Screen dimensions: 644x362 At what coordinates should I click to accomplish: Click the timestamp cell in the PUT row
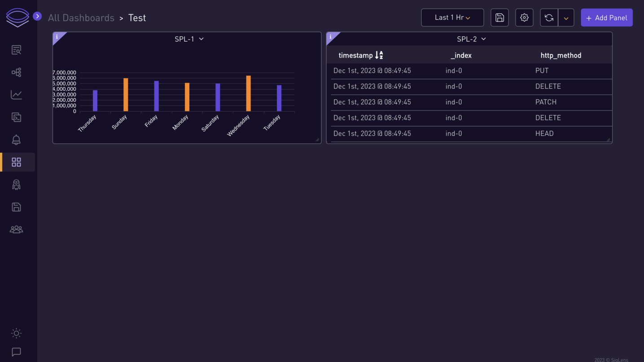click(x=372, y=71)
